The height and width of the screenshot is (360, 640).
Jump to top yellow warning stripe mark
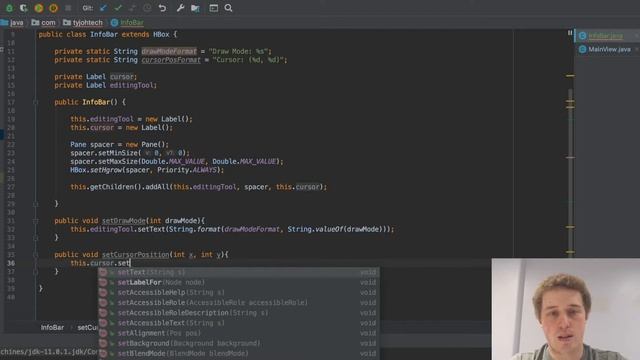click(570, 76)
